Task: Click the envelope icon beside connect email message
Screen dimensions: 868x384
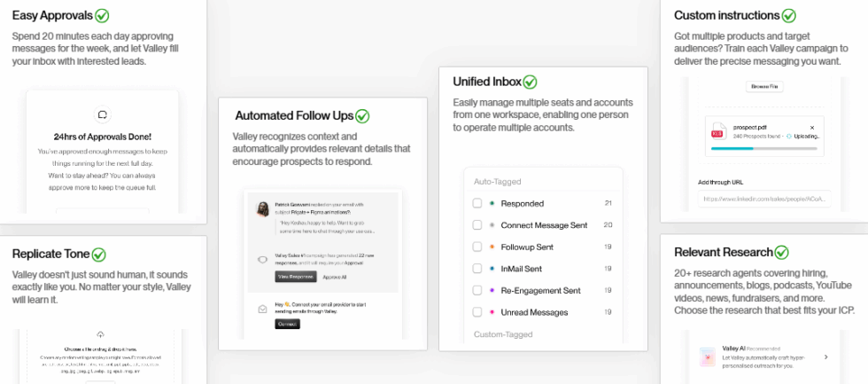Action: 261,310
